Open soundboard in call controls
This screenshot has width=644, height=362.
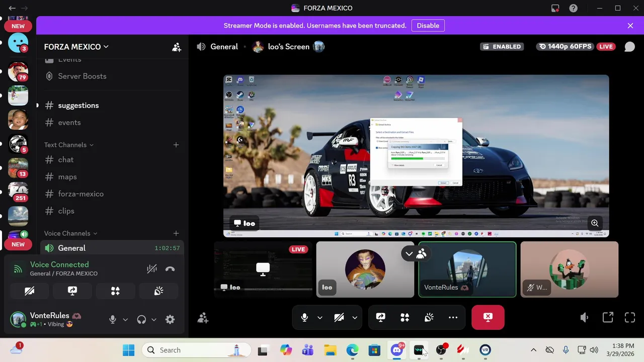pos(429,317)
